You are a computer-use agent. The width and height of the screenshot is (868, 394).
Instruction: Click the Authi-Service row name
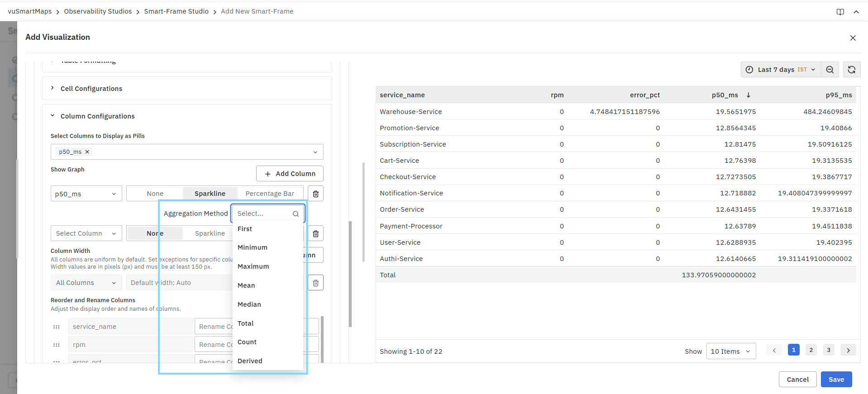pyautogui.click(x=401, y=259)
